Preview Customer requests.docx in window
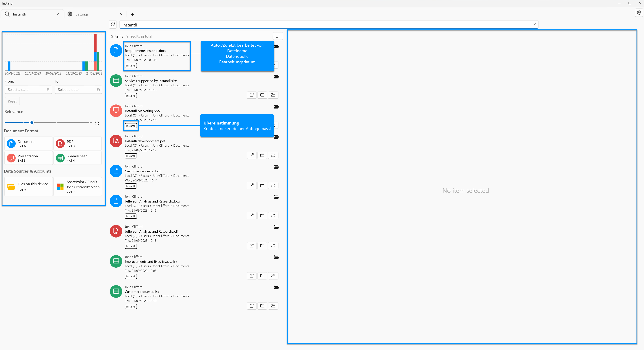Screen dimensions: 644x350 coord(262,185)
